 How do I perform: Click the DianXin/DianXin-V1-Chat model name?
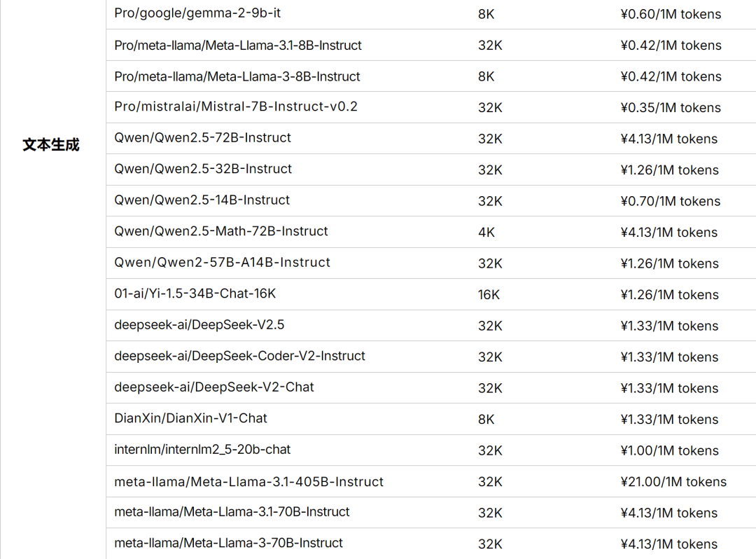coord(190,418)
